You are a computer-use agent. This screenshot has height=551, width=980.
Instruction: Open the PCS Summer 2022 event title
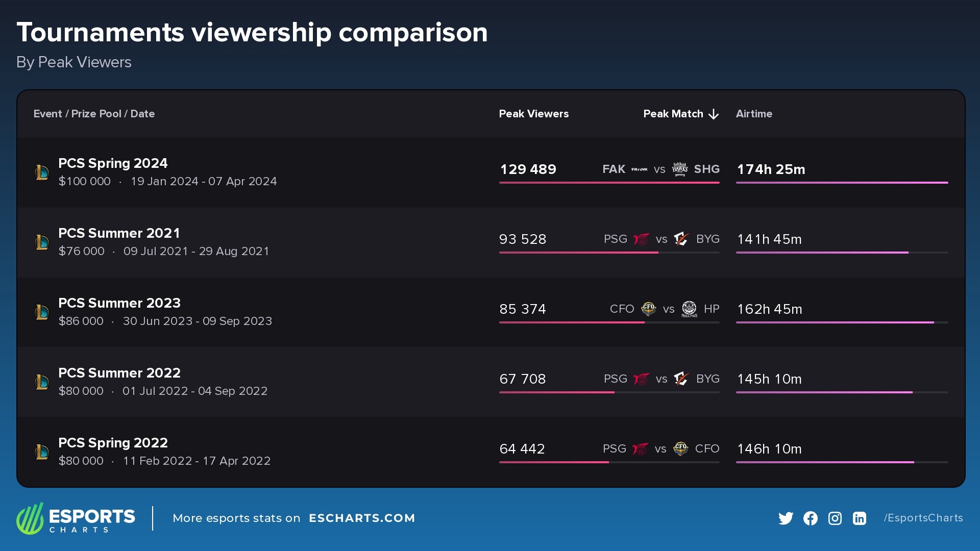pyautogui.click(x=119, y=373)
